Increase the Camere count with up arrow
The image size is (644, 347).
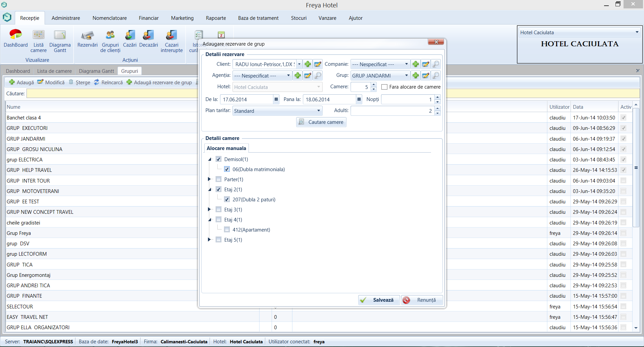click(374, 85)
